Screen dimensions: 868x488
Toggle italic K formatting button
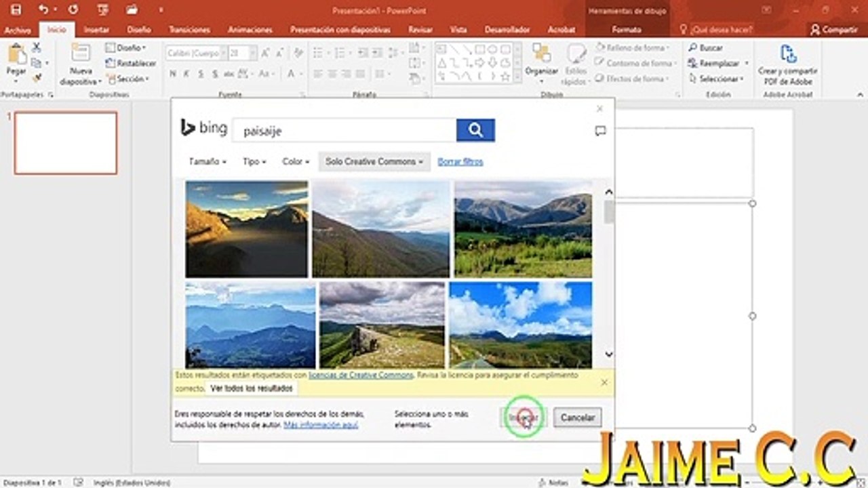[186, 73]
